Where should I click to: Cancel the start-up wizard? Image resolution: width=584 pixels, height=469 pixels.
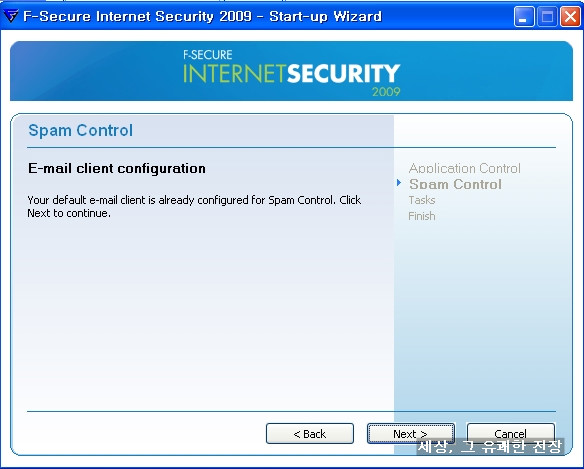[x=511, y=434]
